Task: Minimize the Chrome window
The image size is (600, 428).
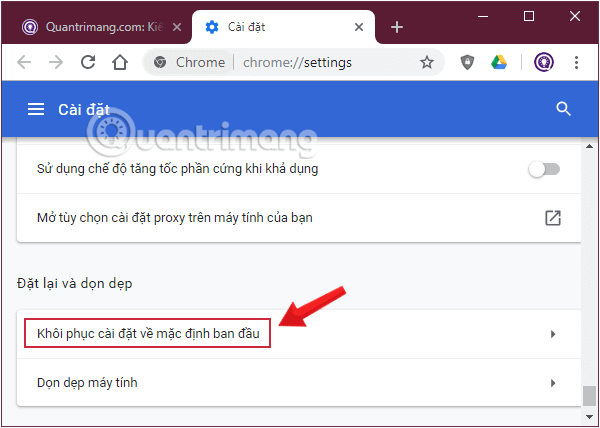Action: coord(483,16)
